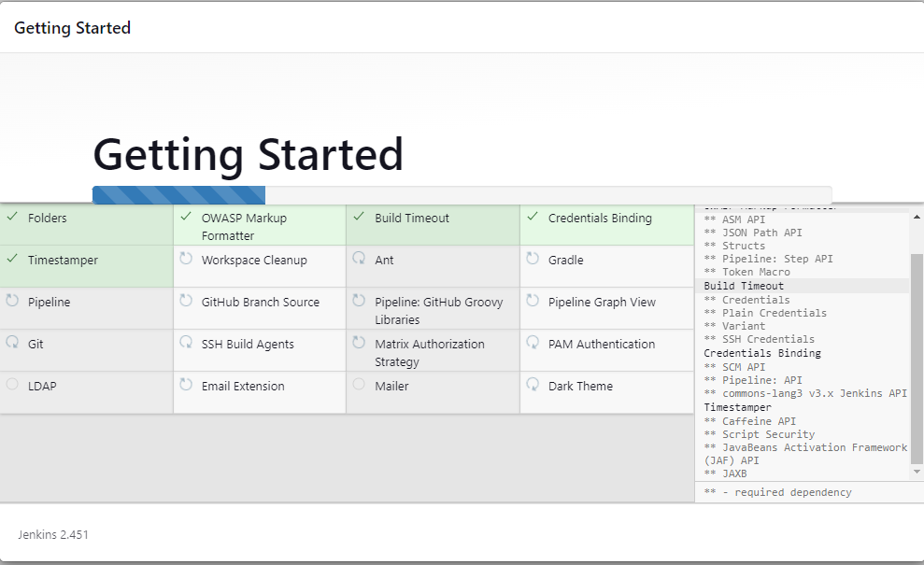Click the Folders plugin name
Viewport: 924px width, 565px height.
tap(47, 218)
